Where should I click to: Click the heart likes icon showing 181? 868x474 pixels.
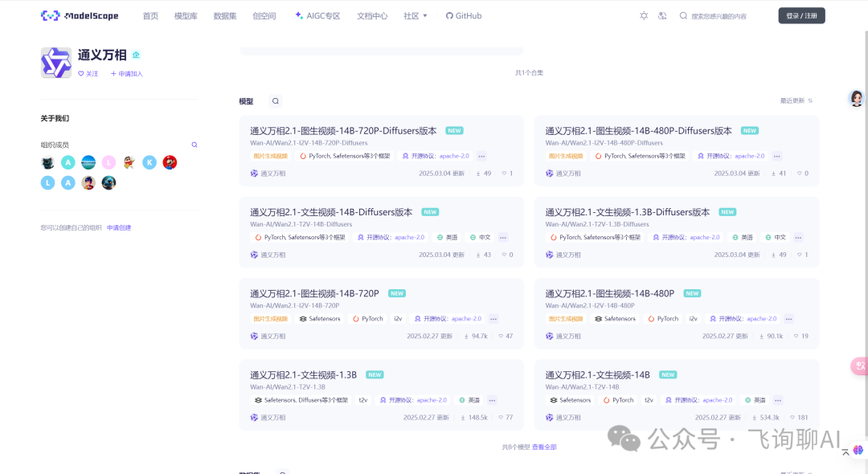[x=792, y=418]
